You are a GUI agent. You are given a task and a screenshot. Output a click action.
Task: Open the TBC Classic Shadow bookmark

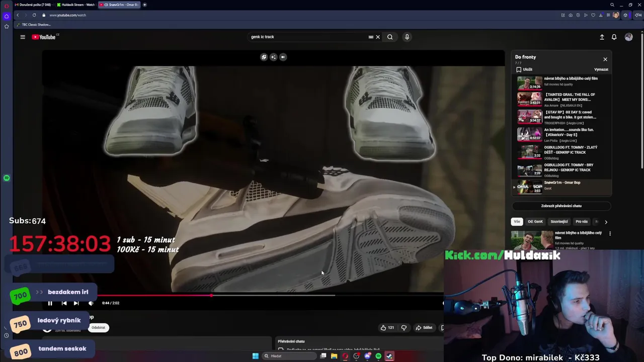[34, 25]
